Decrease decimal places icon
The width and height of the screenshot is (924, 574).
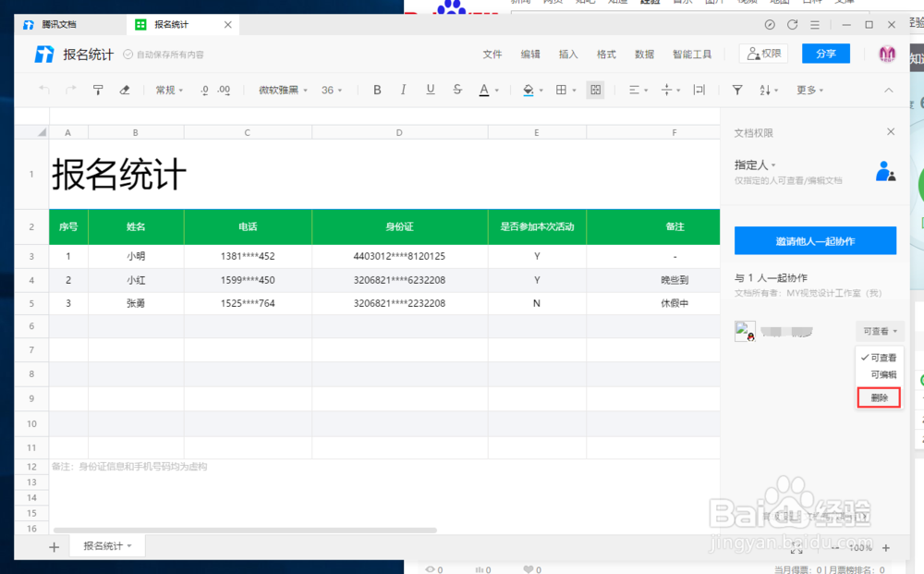pos(204,90)
